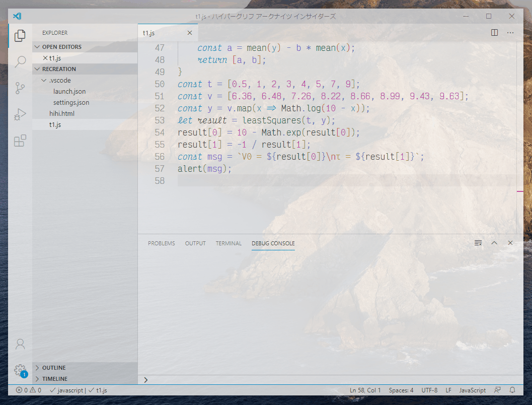Open the Explorer view in activity bar
Image resolution: width=532 pixels, height=405 pixels.
20,35
